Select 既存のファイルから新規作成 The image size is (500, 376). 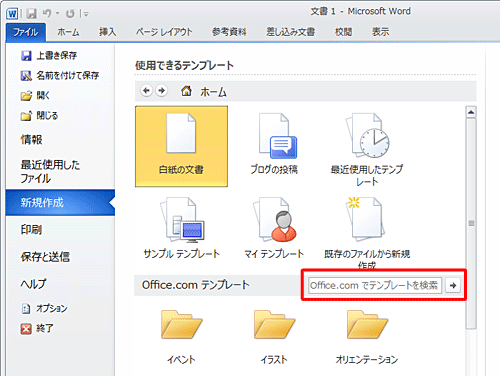[x=367, y=232]
